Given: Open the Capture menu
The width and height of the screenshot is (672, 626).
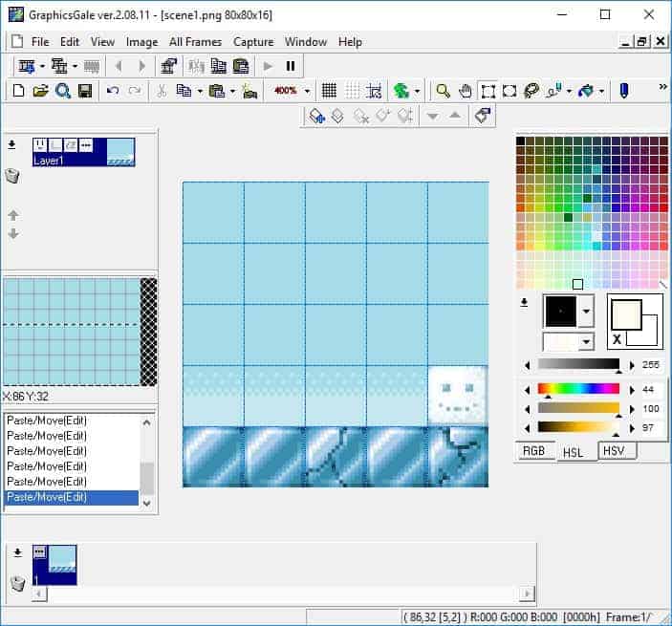Looking at the screenshot, I should pos(253,42).
